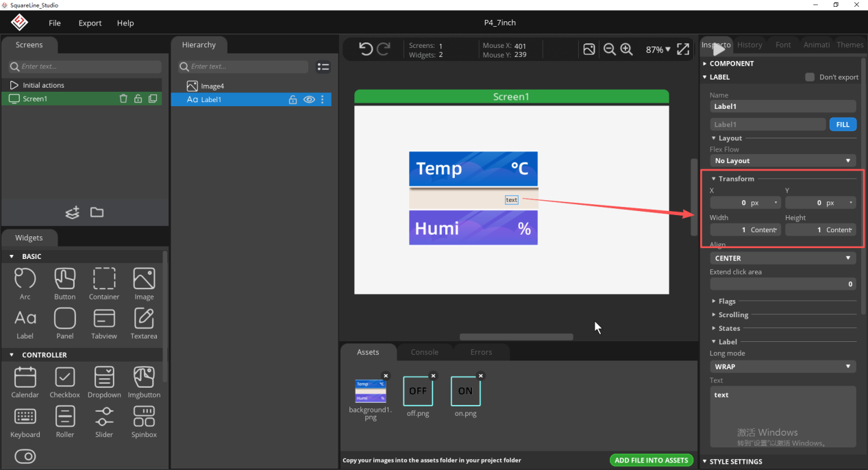This screenshot has height=470, width=868.
Task: Remove the background1.png asset
Action: point(386,375)
